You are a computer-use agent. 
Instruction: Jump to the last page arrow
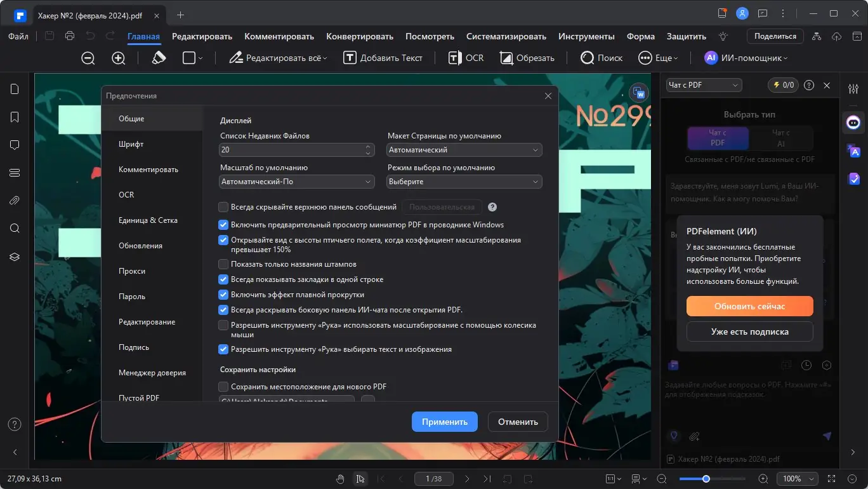tap(487, 479)
